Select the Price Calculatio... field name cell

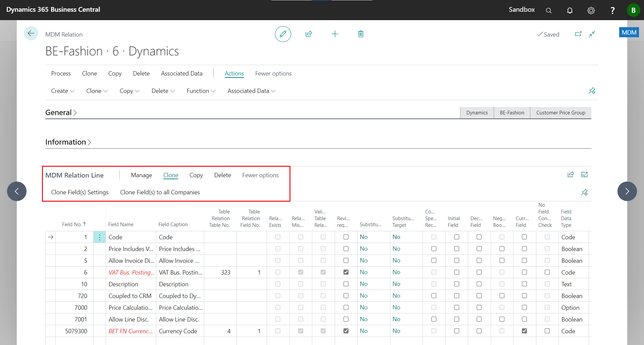tap(131, 307)
